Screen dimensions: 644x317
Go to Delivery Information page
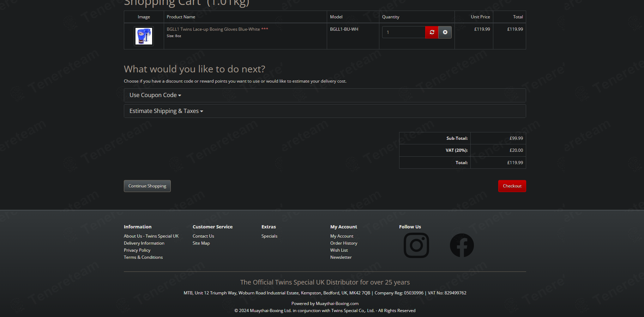(x=144, y=243)
